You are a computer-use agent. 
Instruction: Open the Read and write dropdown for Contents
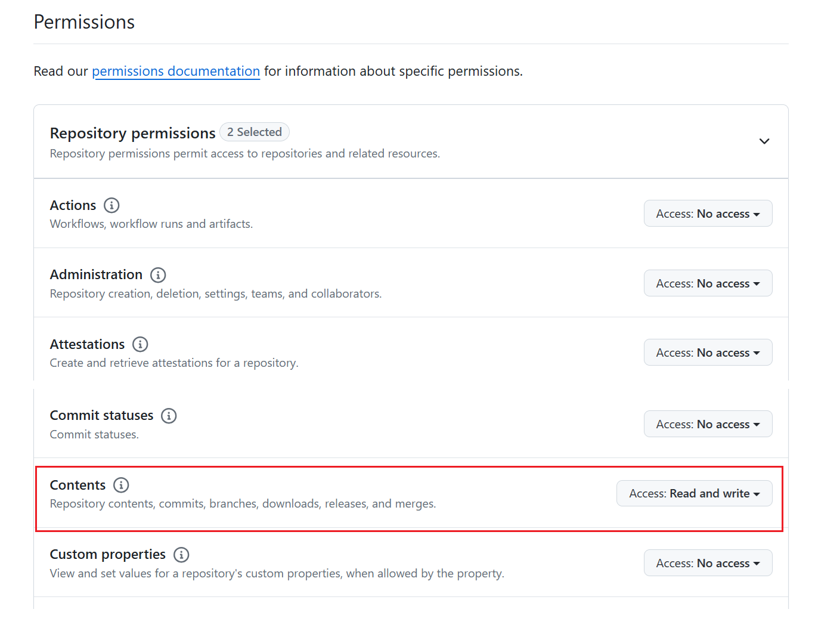[694, 493]
